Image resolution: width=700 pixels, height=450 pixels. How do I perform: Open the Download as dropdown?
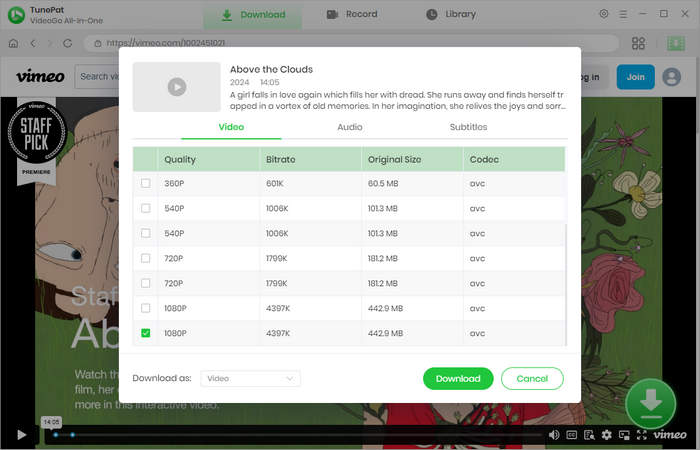[250, 379]
